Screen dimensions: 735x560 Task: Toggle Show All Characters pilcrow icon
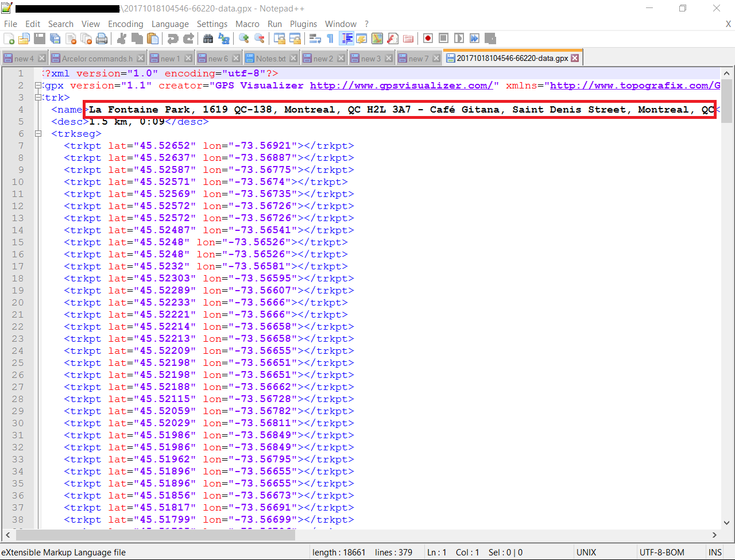click(330, 38)
